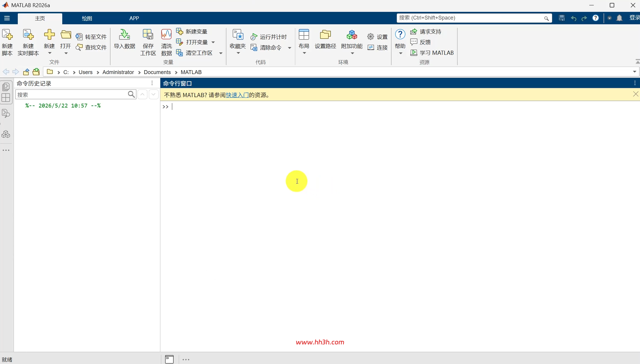Click the New Live Script (新建实时脚本) icon
The image size is (640, 364).
[28, 35]
